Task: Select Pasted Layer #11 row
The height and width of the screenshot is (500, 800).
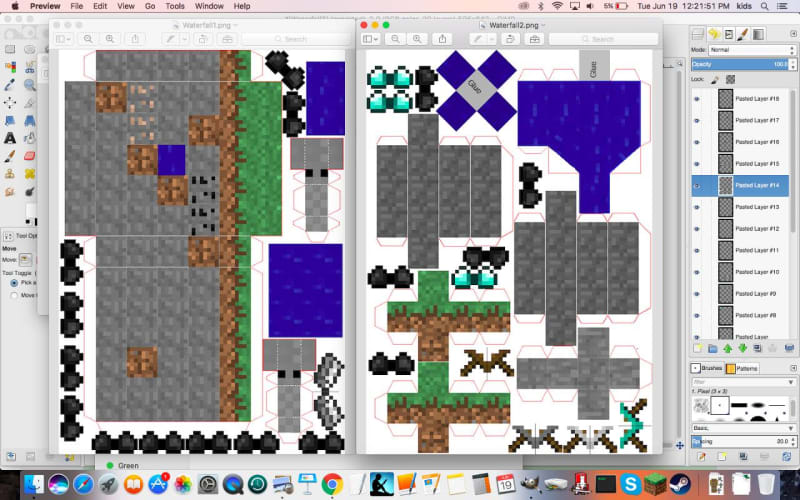Action: (x=740, y=251)
